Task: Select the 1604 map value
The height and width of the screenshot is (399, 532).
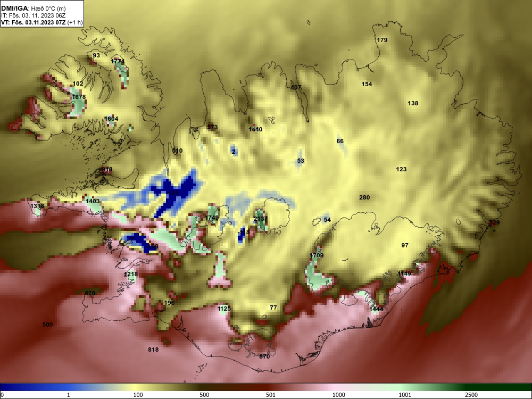Action: pyautogui.click(x=111, y=119)
